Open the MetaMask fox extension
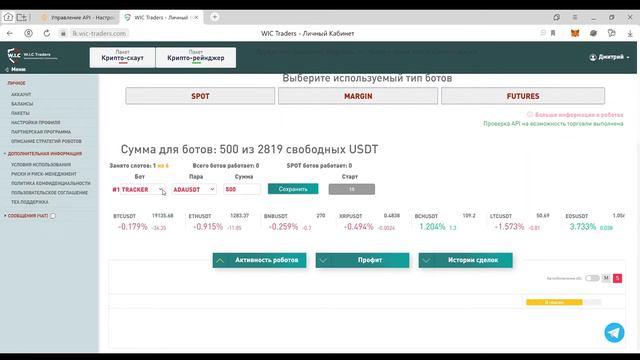The height and width of the screenshot is (360, 640). (575, 33)
